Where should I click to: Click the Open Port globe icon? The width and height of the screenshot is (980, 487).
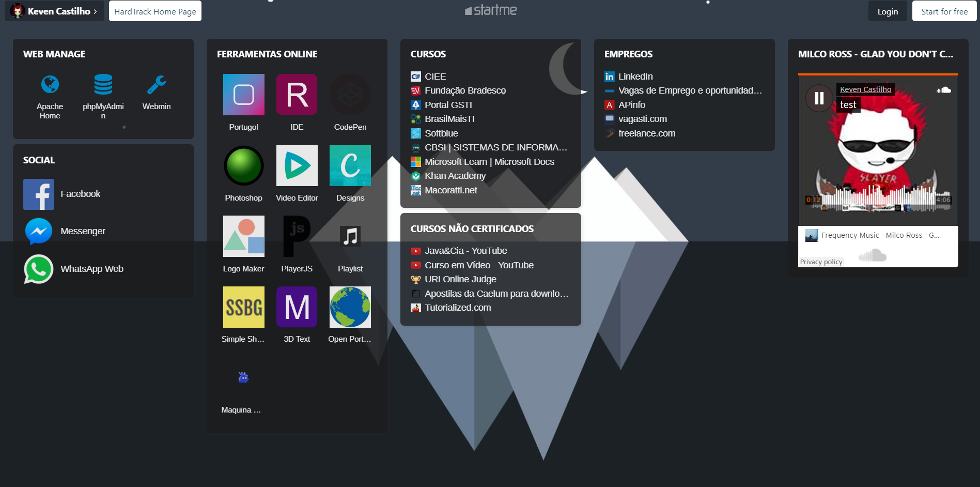coord(350,307)
